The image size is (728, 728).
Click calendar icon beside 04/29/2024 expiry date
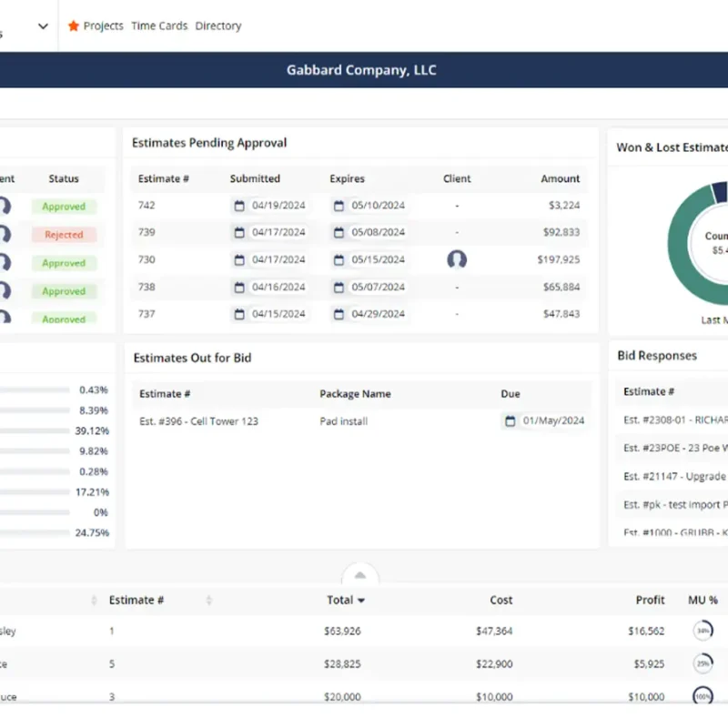click(x=339, y=314)
